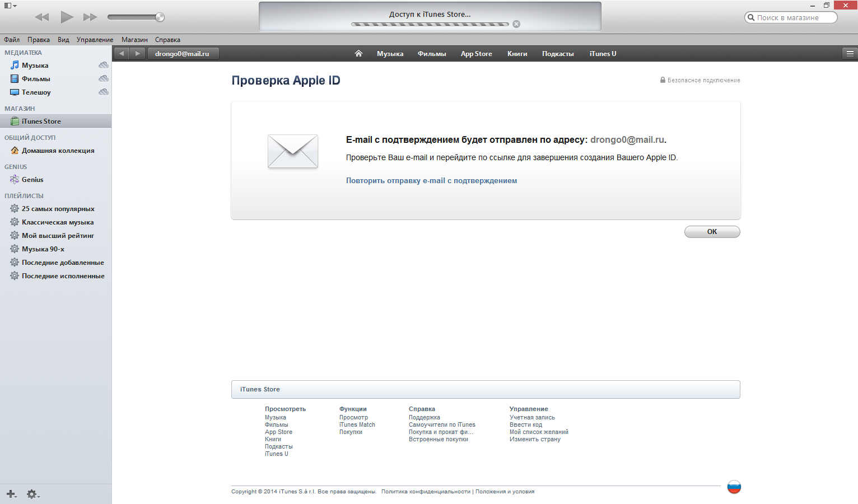Click the add playlist plus button
This screenshot has width=858, height=504.
tap(11, 494)
